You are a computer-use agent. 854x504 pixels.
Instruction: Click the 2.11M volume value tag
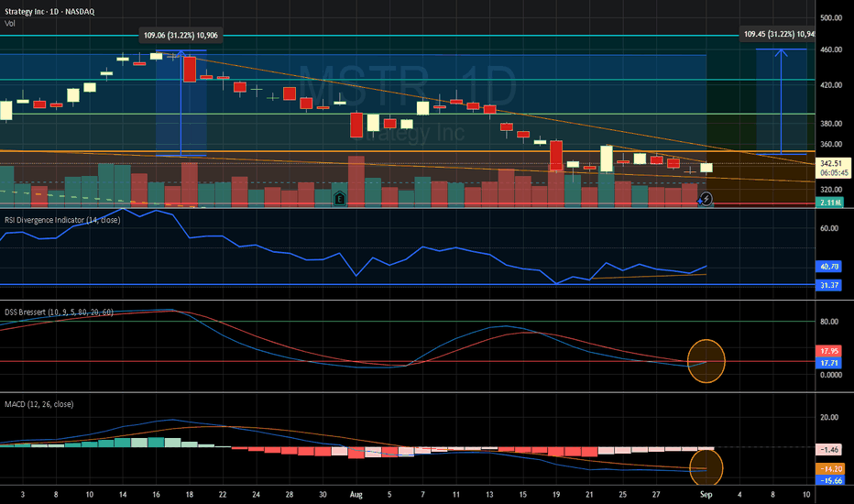tap(830, 203)
